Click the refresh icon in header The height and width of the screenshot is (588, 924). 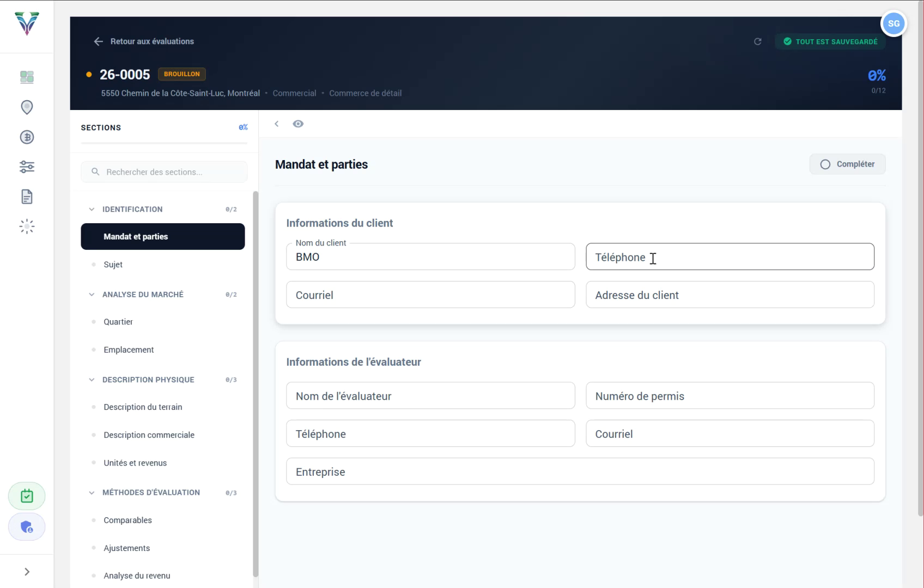click(757, 42)
